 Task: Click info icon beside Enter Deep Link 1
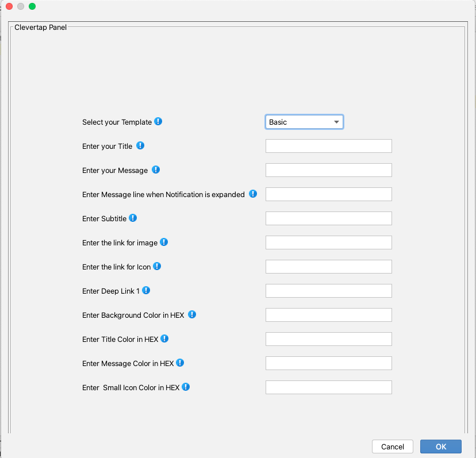point(146,290)
